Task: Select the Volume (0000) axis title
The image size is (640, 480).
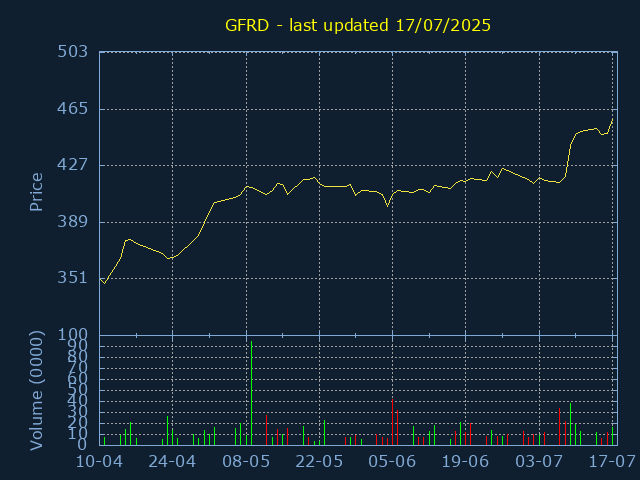Action: point(36,391)
